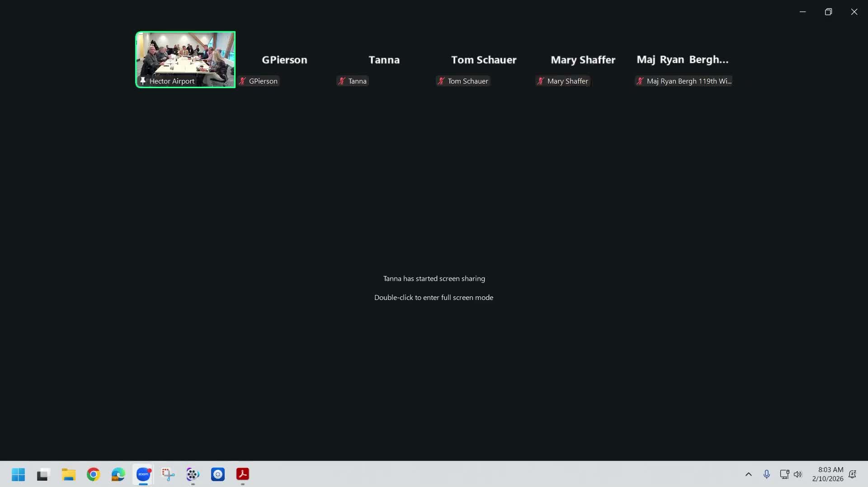Screen dimensions: 868x487
Task: Click the muted mic icon beside GPierson
Action: 243,81
